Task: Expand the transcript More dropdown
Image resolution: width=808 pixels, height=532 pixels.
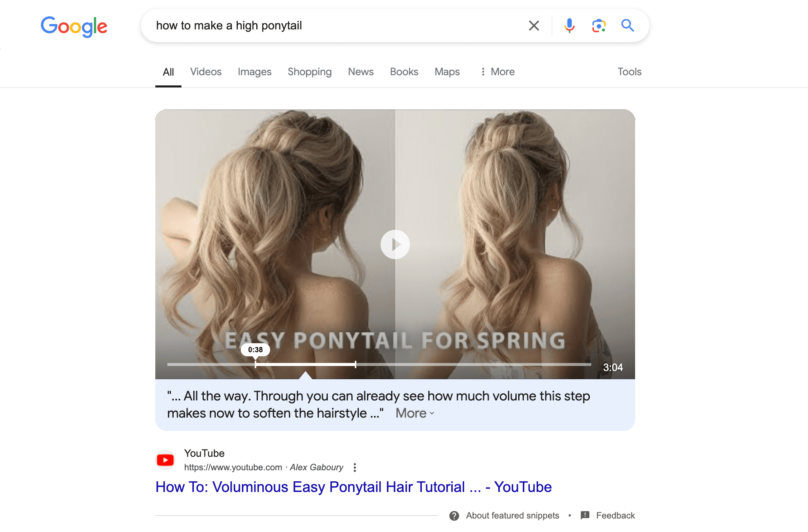Action: [x=415, y=413]
